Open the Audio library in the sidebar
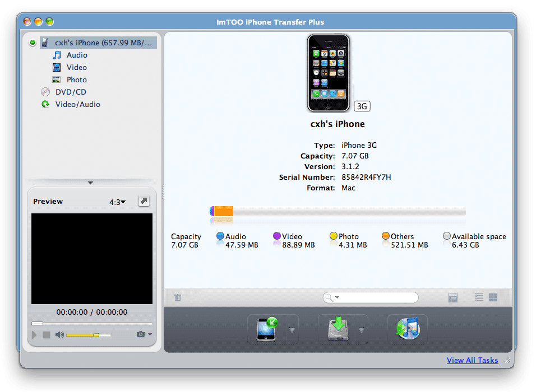550x392 pixels. click(77, 55)
